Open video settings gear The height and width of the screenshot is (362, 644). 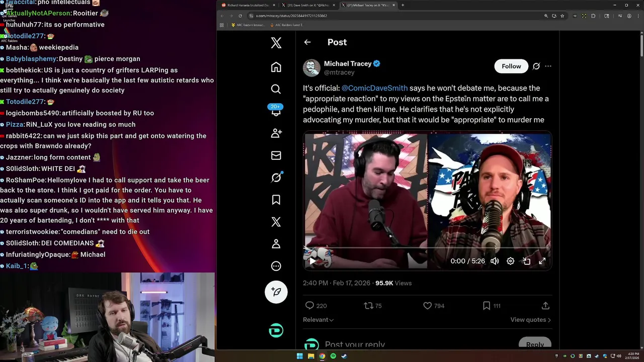pyautogui.click(x=511, y=261)
